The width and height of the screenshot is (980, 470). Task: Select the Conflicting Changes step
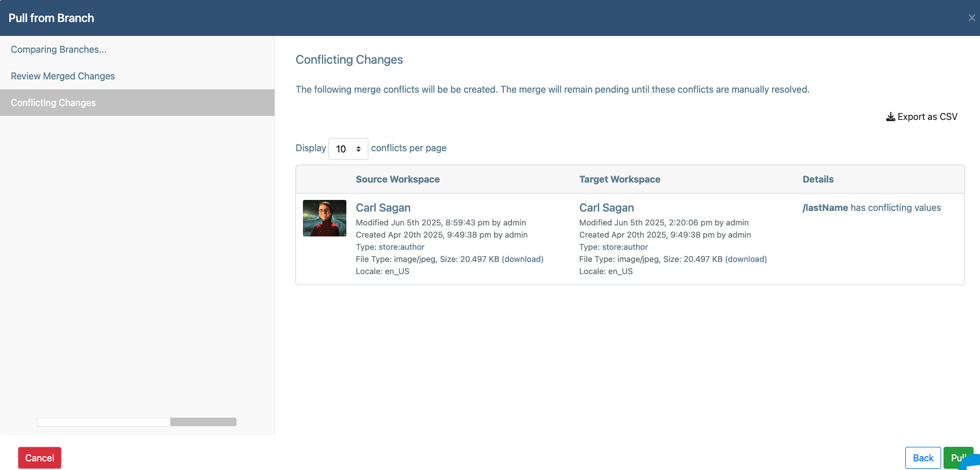[137, 103]
